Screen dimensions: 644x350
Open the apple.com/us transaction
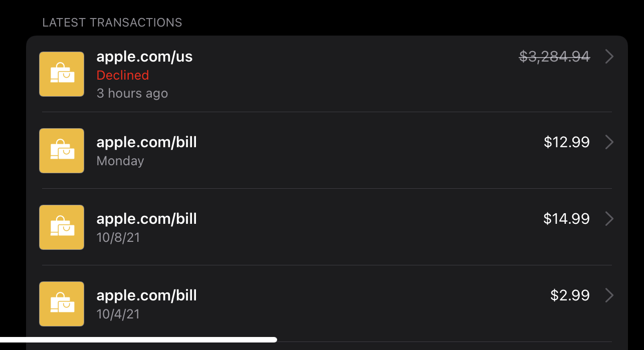coord(144,57)
